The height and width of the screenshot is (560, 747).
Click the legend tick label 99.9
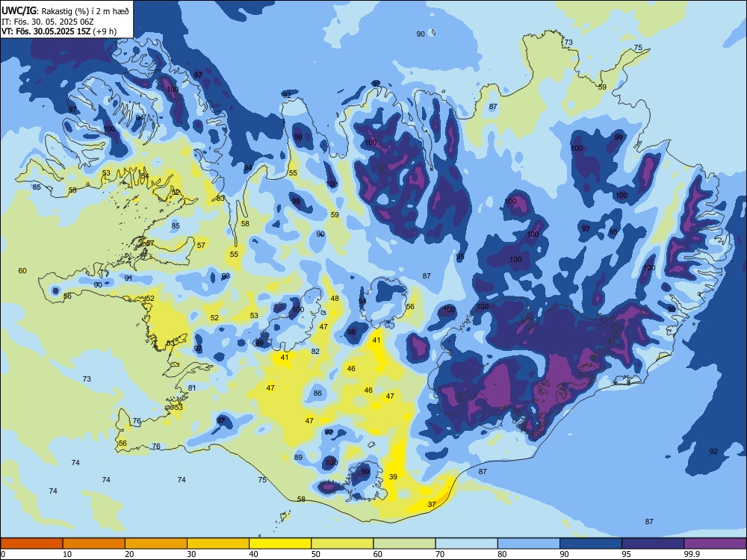click(692, 554)
